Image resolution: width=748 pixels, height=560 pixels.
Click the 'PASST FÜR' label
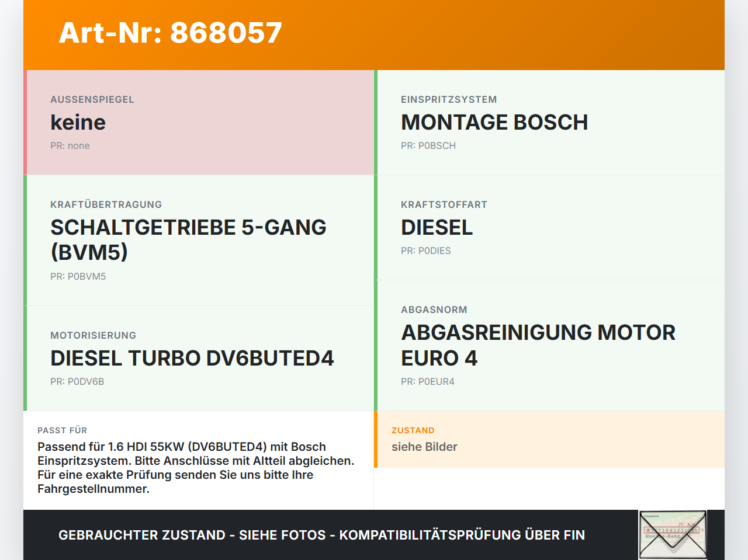point(63,430)
